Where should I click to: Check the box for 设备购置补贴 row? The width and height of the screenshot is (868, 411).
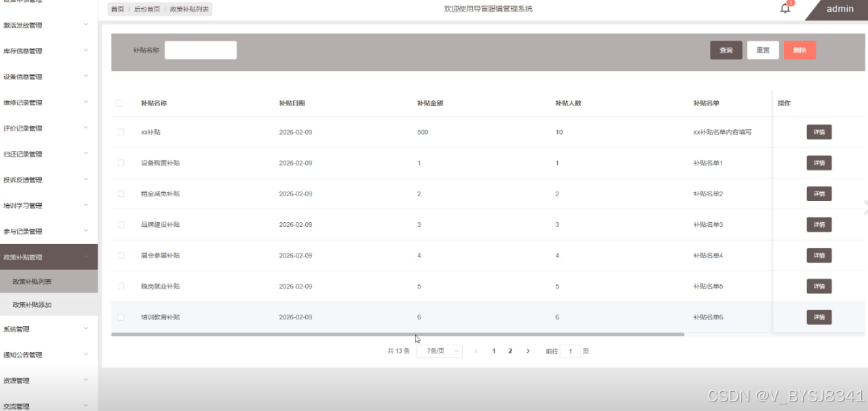(120, 163)
